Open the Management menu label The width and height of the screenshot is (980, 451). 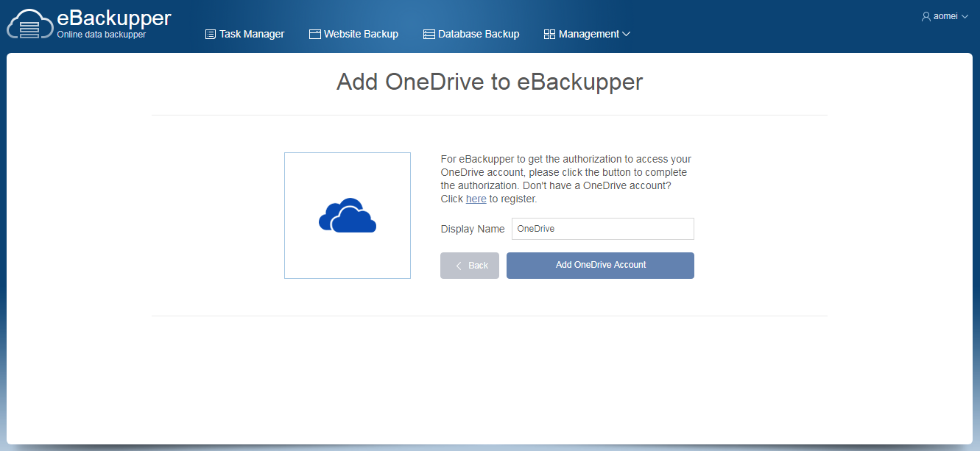click(x=589, y=34)
